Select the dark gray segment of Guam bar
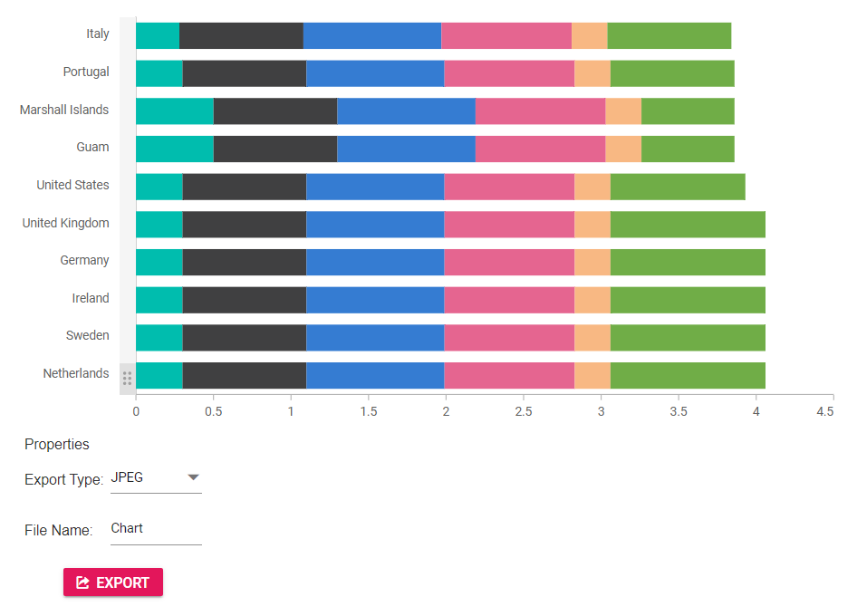The width and height of the screenshot is (857, 616). pos(275,149)
